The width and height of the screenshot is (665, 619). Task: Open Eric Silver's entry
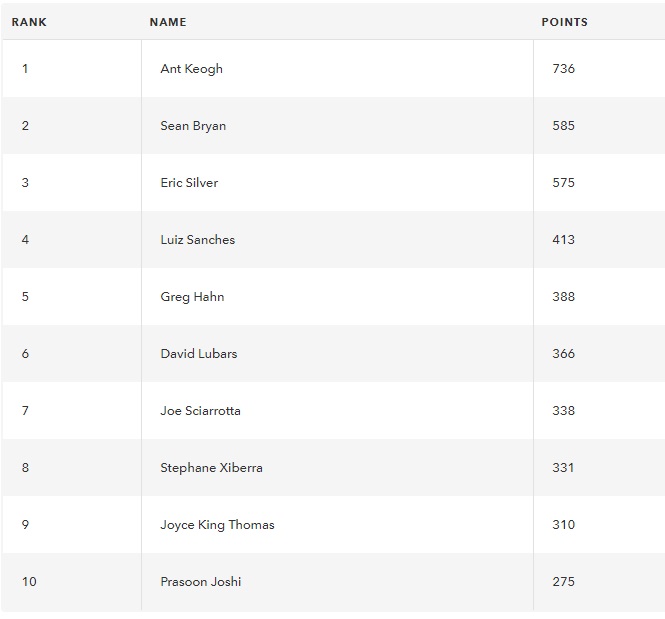[x=189, y=183]
